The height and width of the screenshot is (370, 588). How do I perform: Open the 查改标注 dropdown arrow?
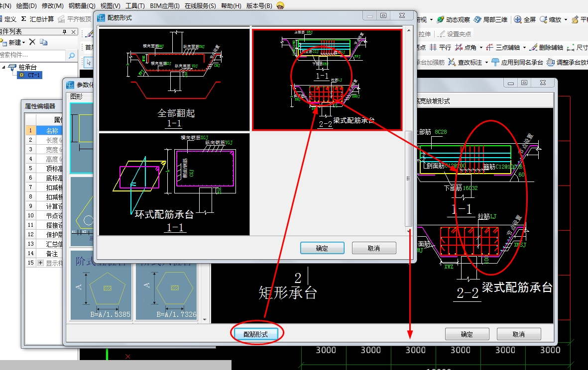[x=486, y=63]
